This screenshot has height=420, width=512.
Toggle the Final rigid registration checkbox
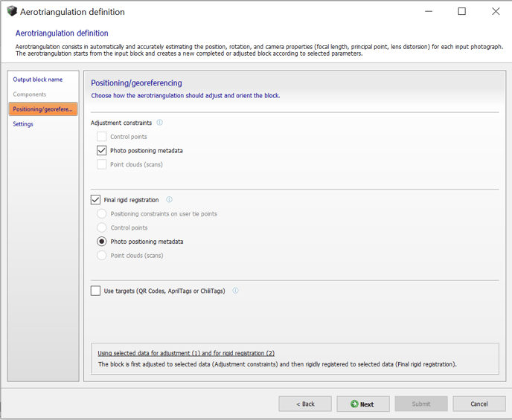[x=95, y=199]
